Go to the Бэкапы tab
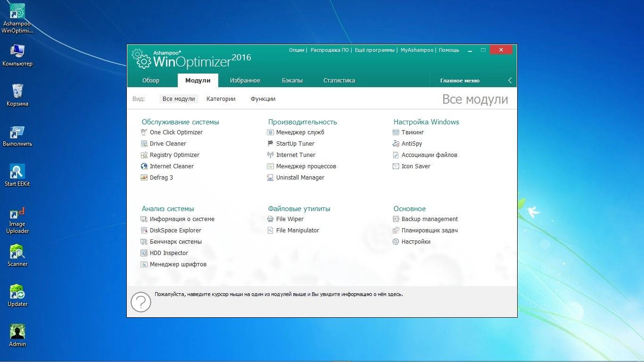 click(292, 81)
